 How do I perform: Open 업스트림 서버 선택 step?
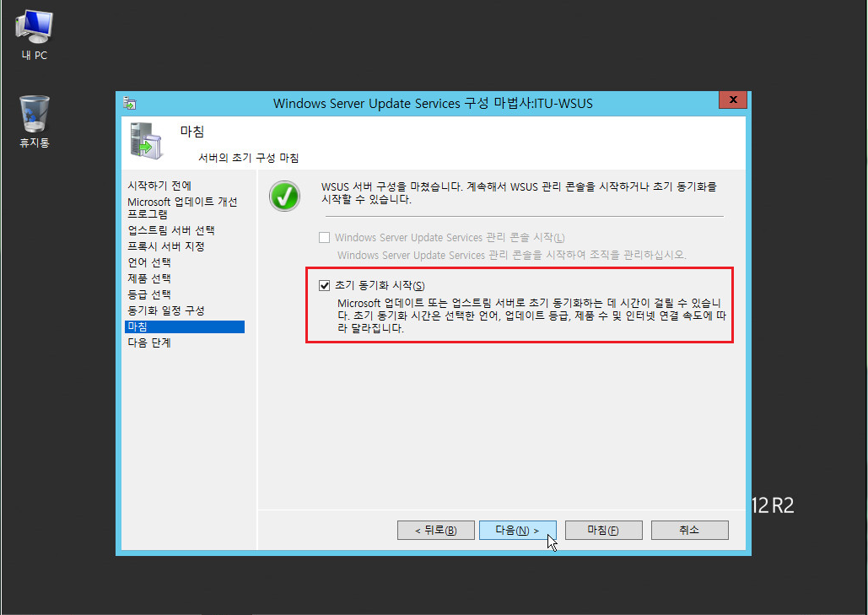coord(171,230)
